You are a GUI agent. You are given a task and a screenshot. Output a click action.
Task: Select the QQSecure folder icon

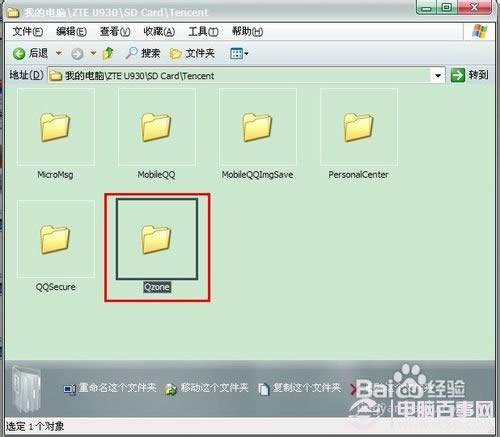(56, 239)
